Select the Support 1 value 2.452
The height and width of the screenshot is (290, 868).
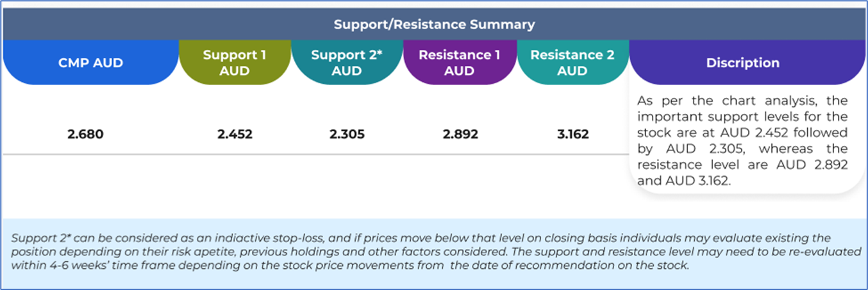coord(234,134)
